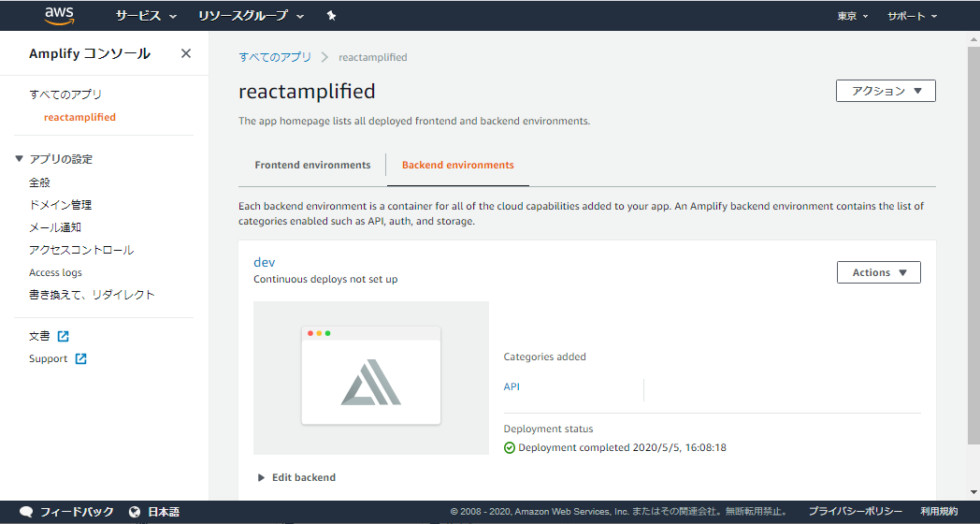Open external link icon beside Support

click(80, 359)
